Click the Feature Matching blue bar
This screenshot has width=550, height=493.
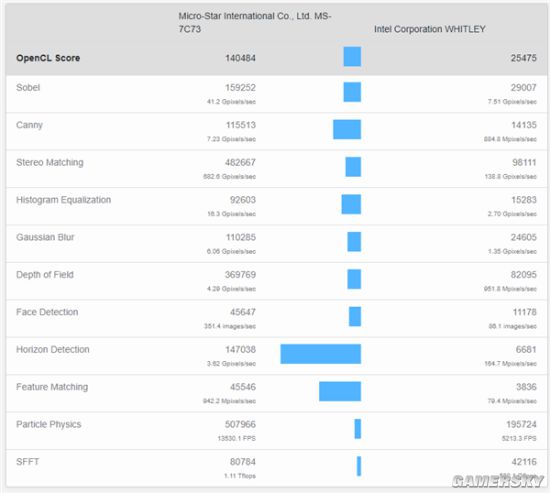click(340, 391)
